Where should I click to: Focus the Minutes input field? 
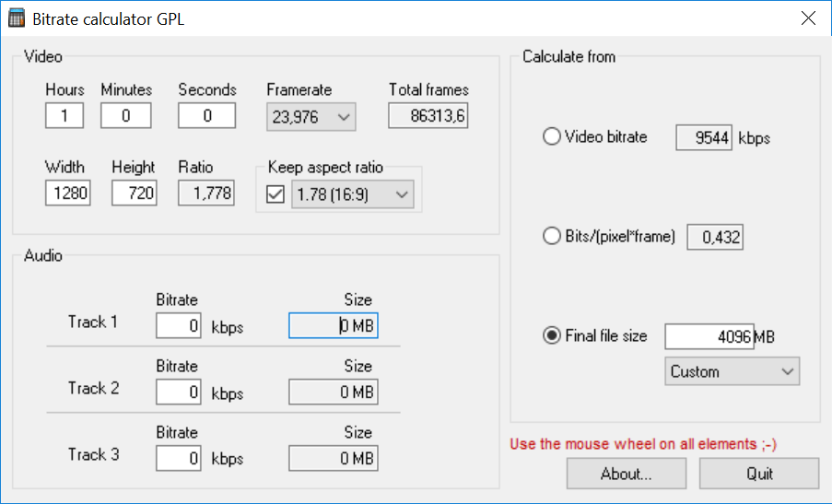(125, 116)
